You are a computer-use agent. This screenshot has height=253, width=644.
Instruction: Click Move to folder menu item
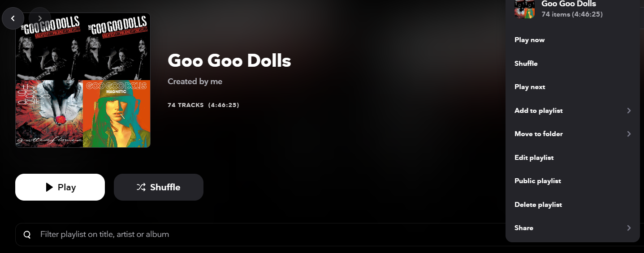[539, 134]
